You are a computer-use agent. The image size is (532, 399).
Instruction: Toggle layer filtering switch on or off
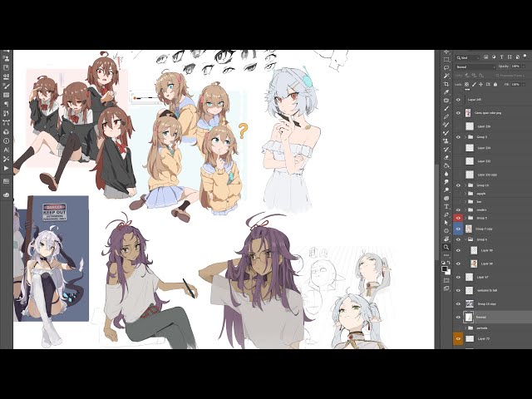(525, 56)
